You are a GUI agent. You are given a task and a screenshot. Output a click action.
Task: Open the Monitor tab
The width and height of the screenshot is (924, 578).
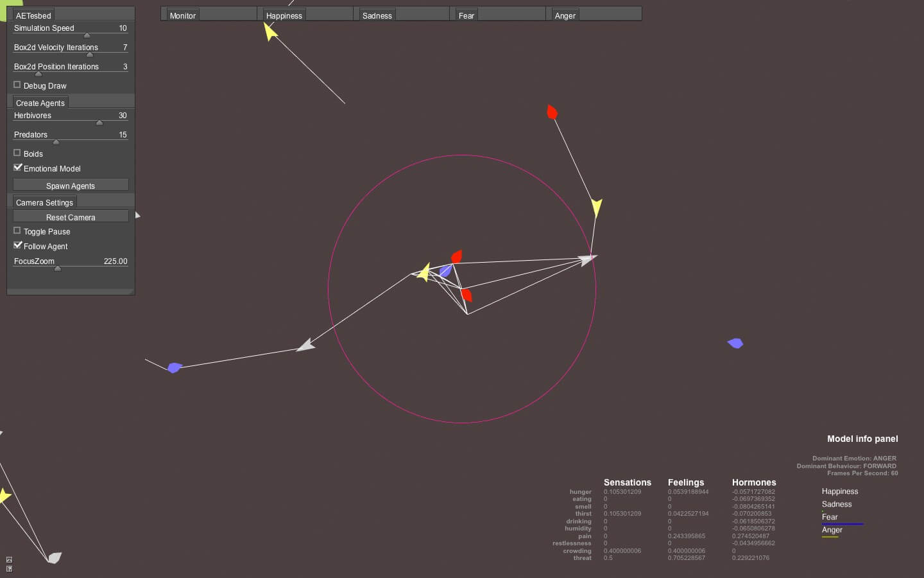pyautogui.click(x=183, y=15)
